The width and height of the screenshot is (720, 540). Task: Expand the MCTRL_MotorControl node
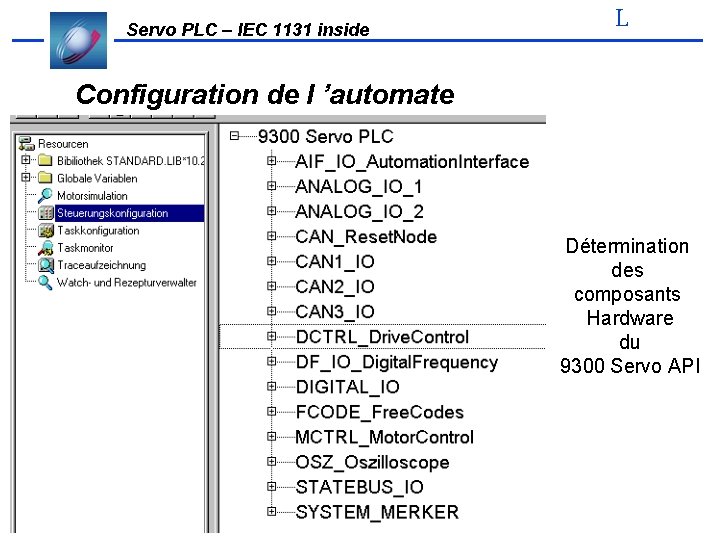pos(271,436)
